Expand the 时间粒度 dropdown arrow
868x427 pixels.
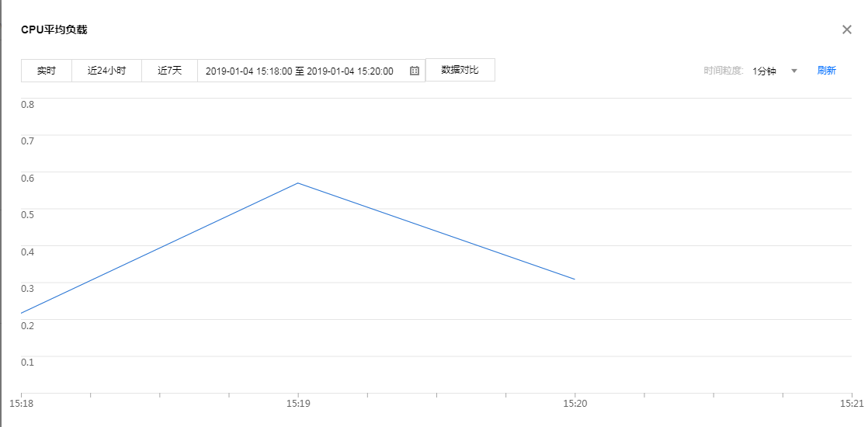point(794,71)
